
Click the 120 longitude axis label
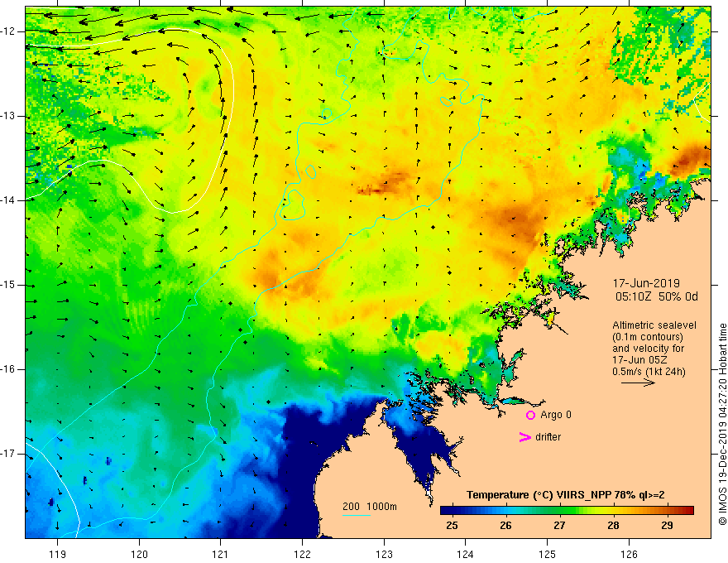(x=139, y=554)
